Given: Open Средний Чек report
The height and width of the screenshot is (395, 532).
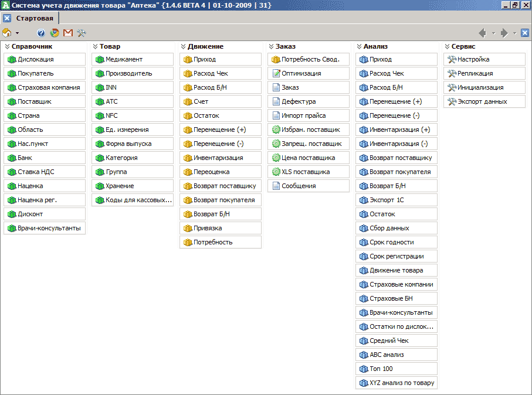Looking at the screenshot, I should (397, 340).
